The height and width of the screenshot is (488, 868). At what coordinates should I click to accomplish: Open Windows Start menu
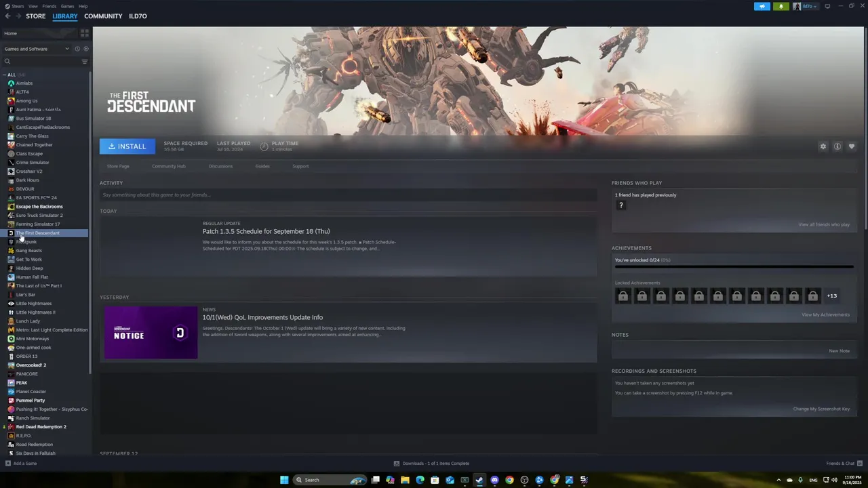[284, 480]
